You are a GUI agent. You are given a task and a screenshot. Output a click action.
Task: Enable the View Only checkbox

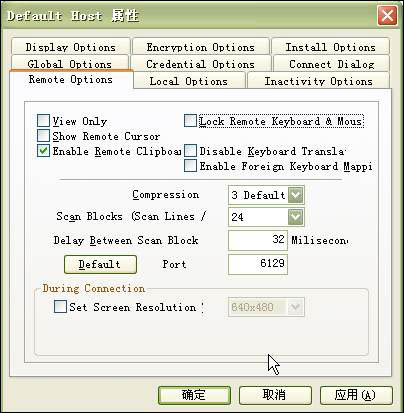click(43, 121)
